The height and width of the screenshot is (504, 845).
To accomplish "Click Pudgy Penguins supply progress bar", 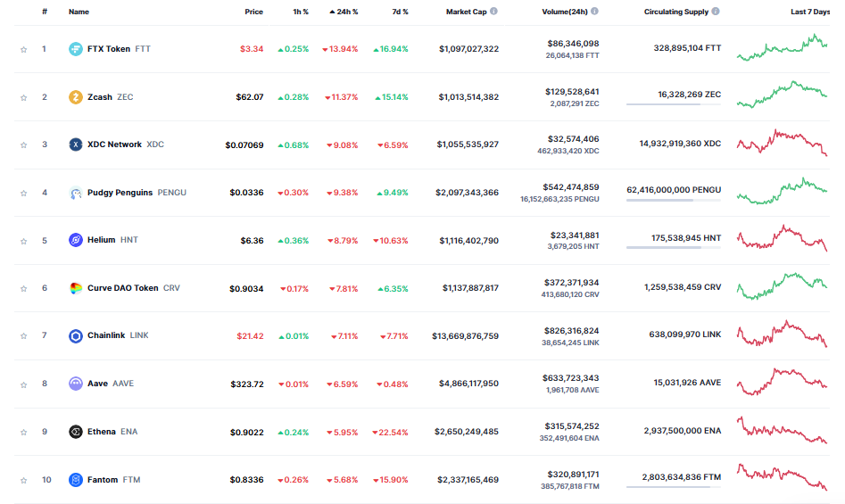I will 674,201.
